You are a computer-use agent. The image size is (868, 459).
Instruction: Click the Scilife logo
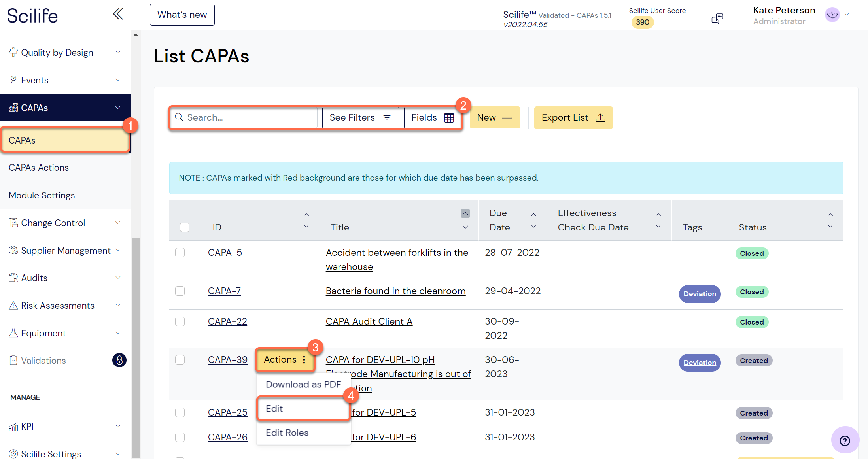click(x=32, y=16)
